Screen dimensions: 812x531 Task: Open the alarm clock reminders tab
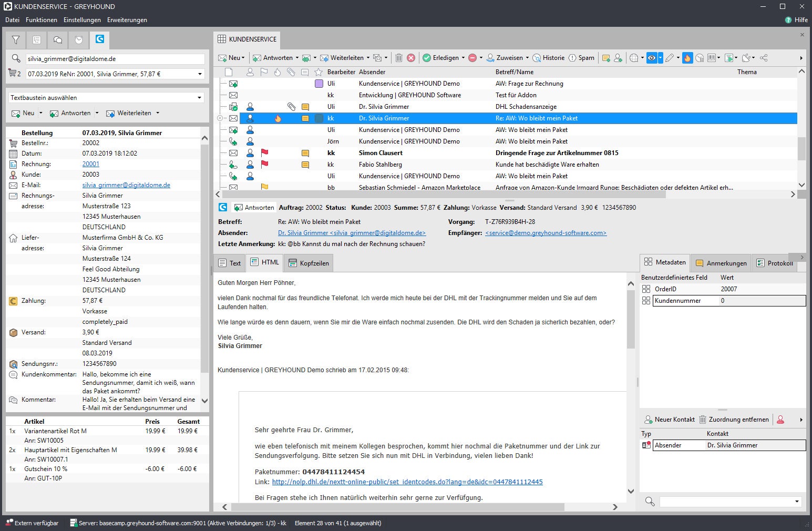click(x=79, y=39)
